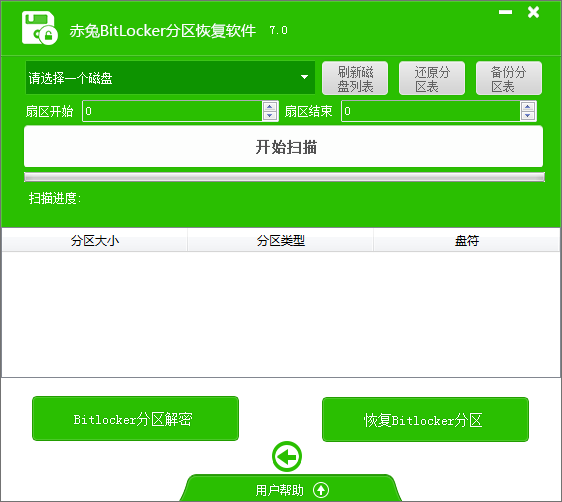Click the green back arrow circle icon

click(x=287, y=456)
